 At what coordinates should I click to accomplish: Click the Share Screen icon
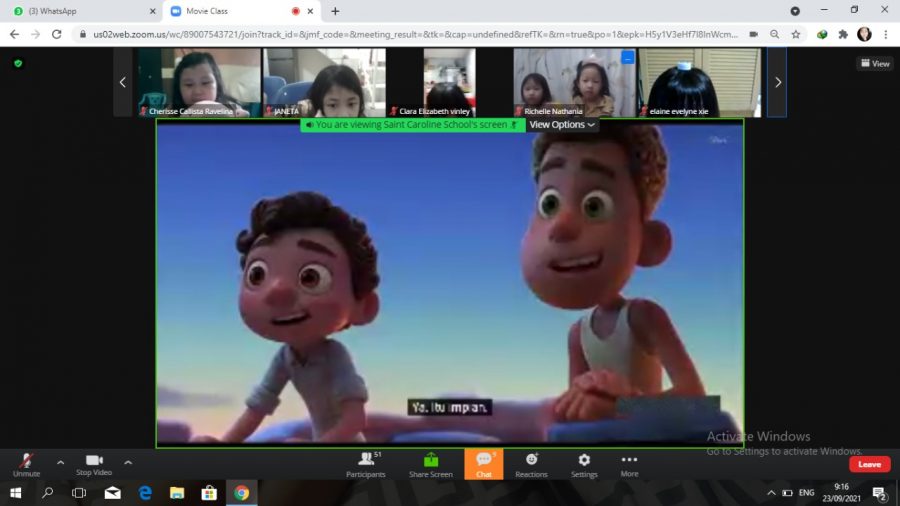pos(430,464)
